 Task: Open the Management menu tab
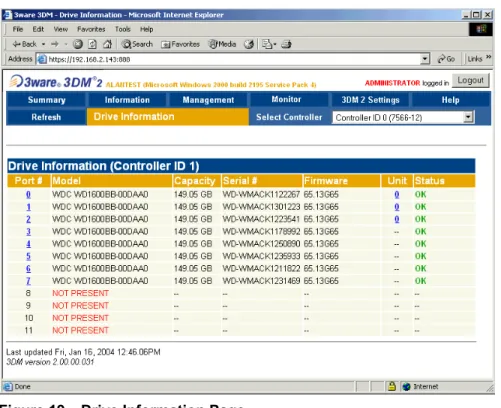208,100
